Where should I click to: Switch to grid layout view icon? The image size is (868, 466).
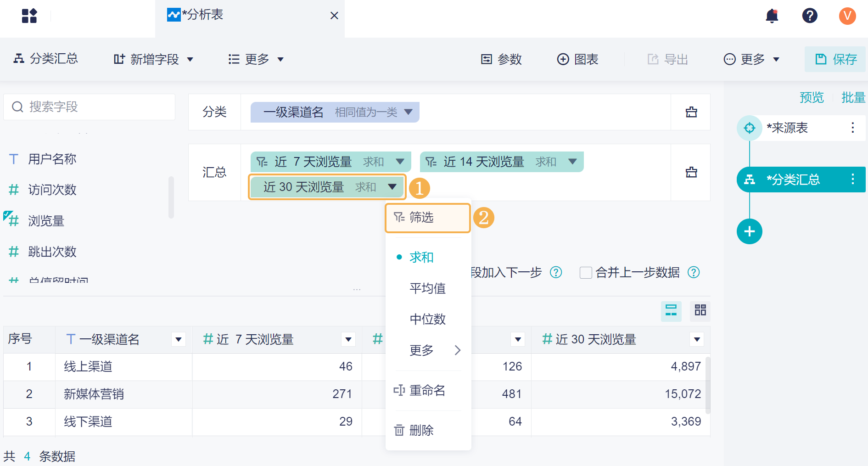click(x=700, y=310)
